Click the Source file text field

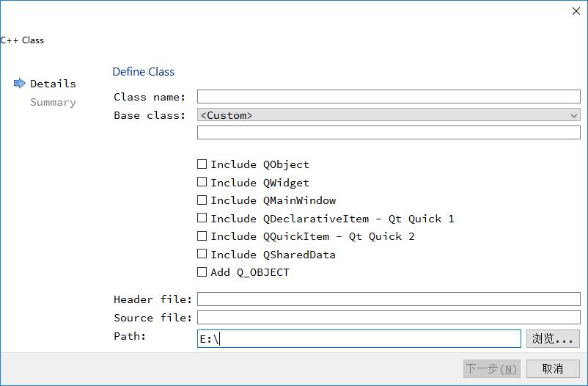[389, 318]
